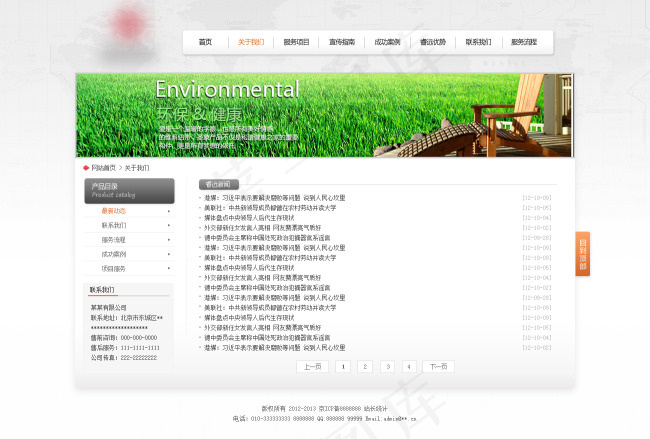650x439 pixels.
Task: Go to next page with 下一页
Action: [x=439, y=366]
